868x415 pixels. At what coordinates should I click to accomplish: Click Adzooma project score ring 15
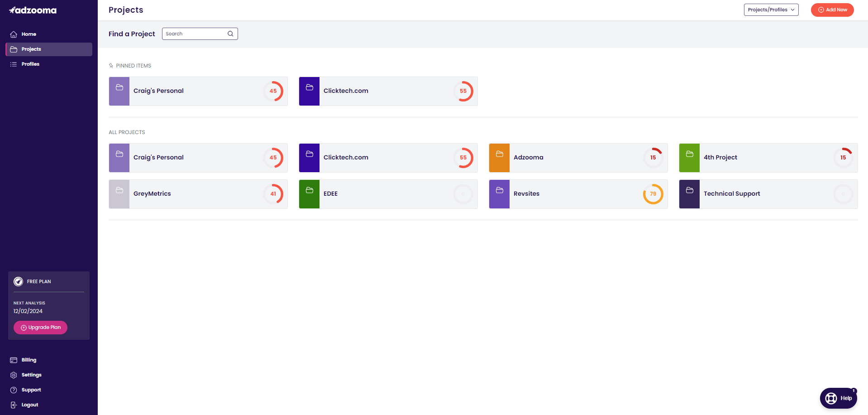653,158
